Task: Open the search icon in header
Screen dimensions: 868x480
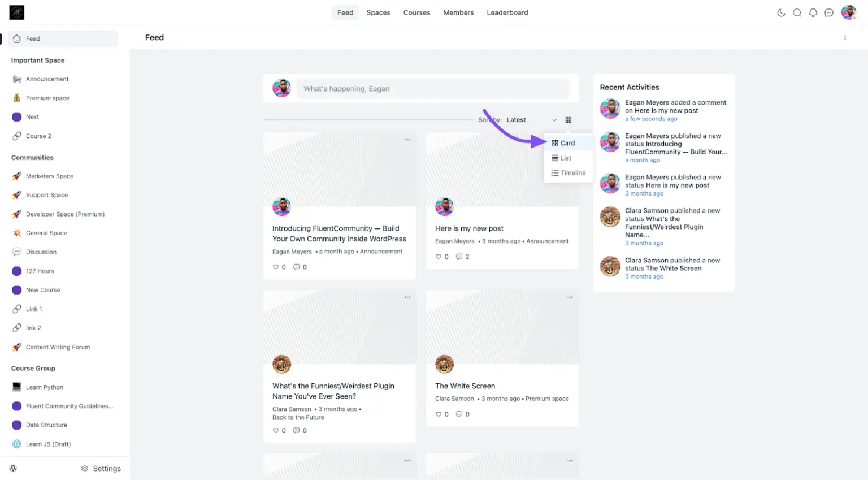Action: click(797, 12)
